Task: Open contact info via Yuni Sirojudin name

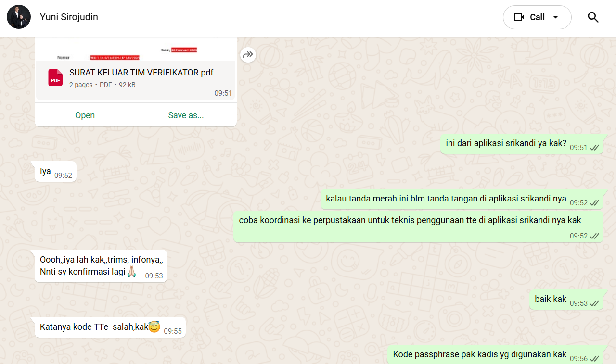Action: (x=69, y=17)
